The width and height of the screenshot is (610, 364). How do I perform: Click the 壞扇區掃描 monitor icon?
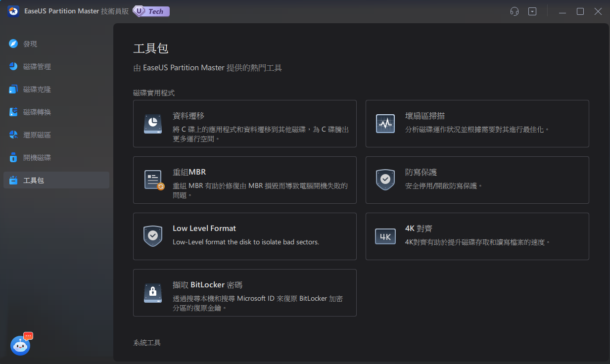385,124
